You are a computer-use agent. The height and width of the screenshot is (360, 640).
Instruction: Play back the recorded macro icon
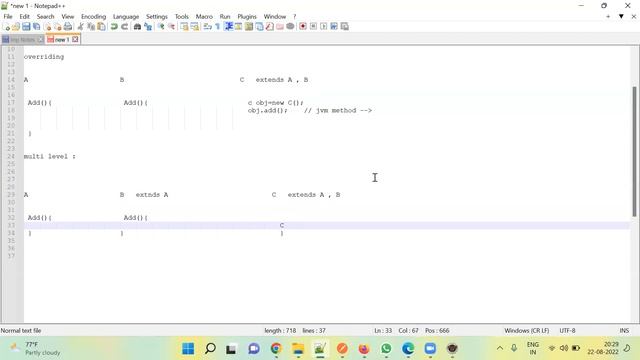tap(324, 27)
